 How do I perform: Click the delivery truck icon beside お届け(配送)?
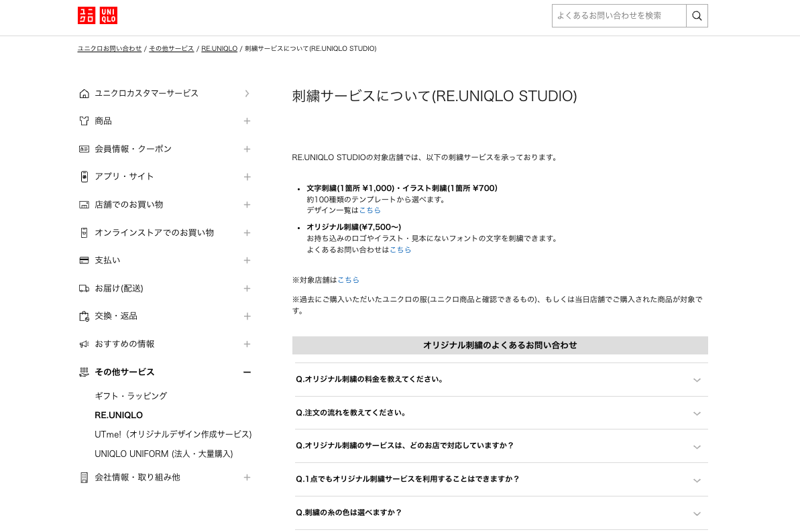point(84,288)
